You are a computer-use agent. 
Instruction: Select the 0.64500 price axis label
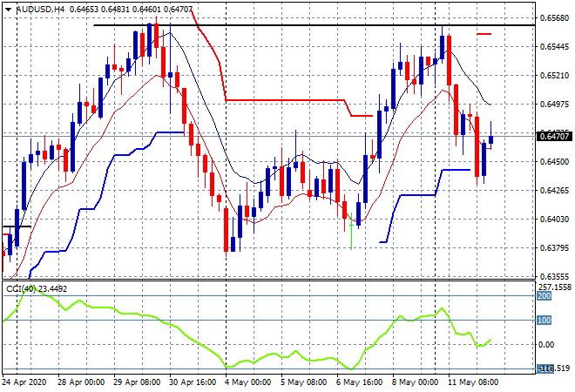tap(554, 162)
